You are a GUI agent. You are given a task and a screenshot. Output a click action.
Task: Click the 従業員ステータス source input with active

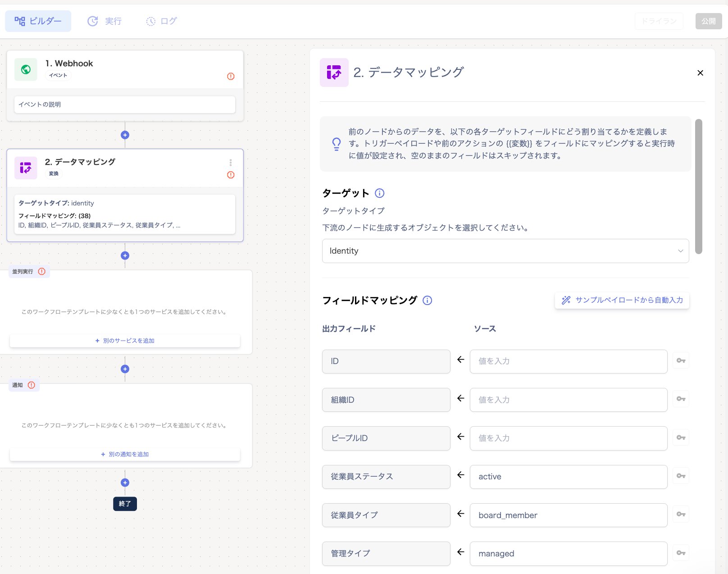point(569,477)
